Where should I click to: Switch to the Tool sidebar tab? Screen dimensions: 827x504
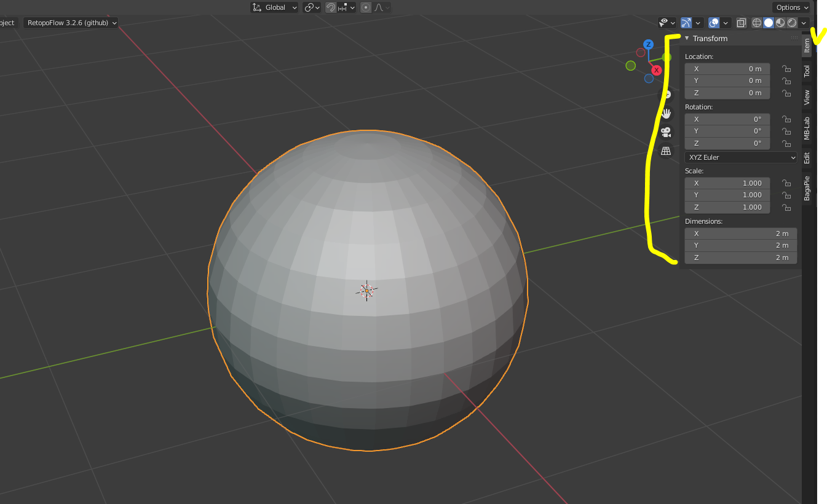click(x=807, y=71)
